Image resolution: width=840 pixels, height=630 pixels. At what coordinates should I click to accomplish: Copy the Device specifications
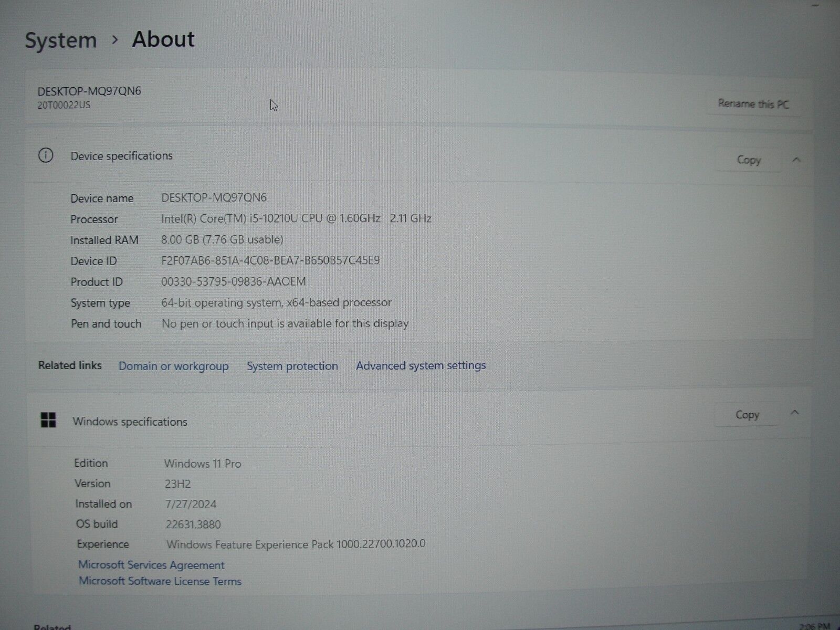pos(749,160)
